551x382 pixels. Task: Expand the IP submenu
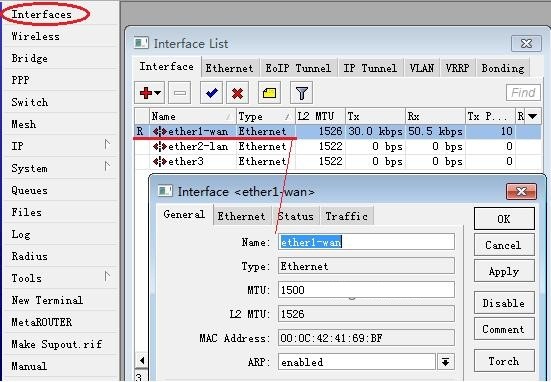click(108, 144)
